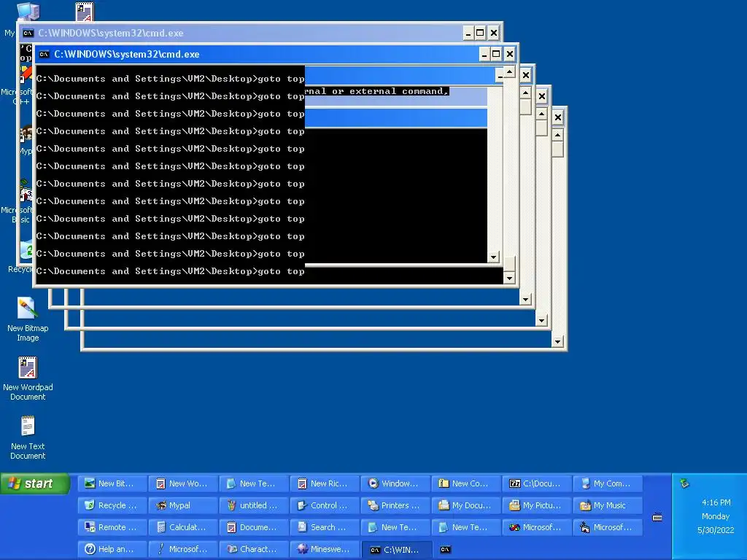
Task: Open the Calculat... taskbar item
Action: tap(182, 527)
